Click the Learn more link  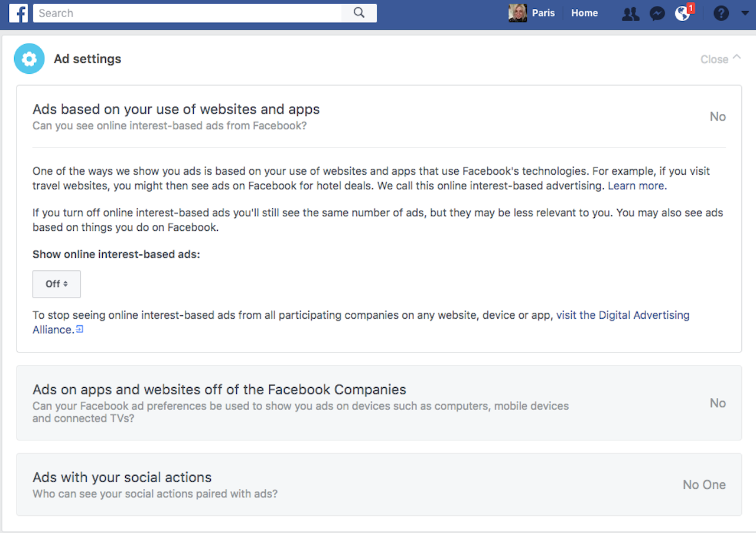(636, 185)
